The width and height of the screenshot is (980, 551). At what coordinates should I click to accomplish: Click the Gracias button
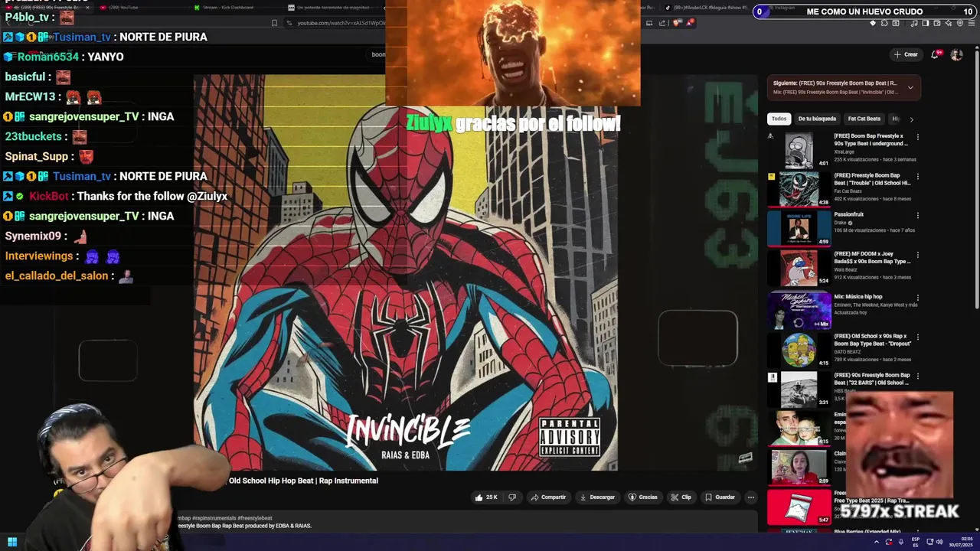click(x=643, y=497)
